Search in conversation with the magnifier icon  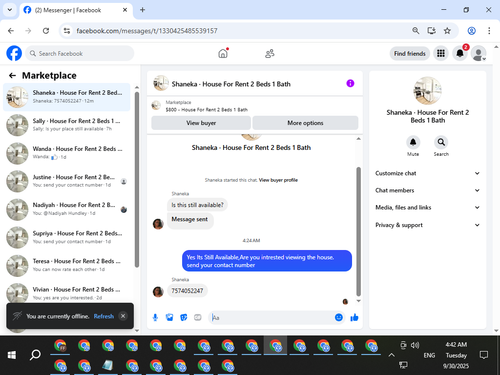coord(441,142)
